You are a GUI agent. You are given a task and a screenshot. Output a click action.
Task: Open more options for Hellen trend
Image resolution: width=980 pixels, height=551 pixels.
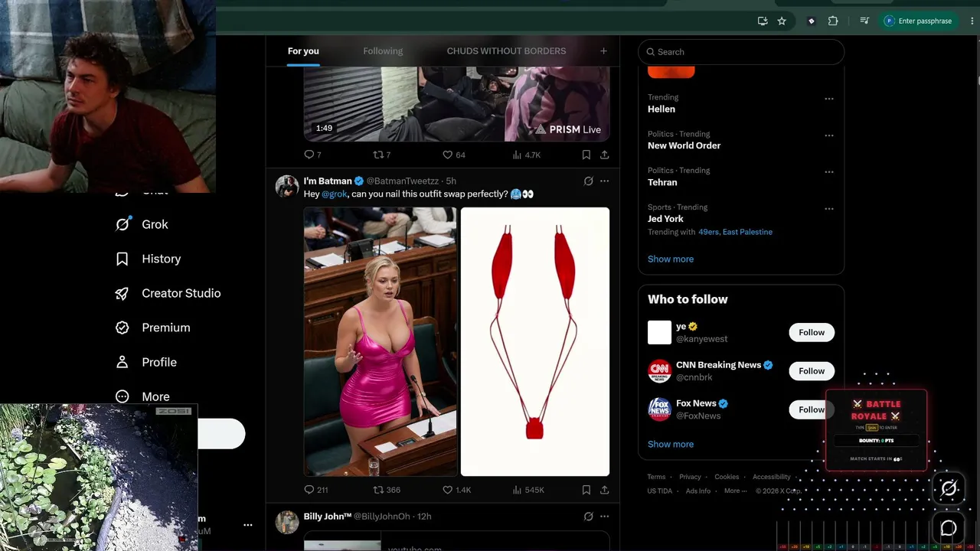[x=829, y=99]
